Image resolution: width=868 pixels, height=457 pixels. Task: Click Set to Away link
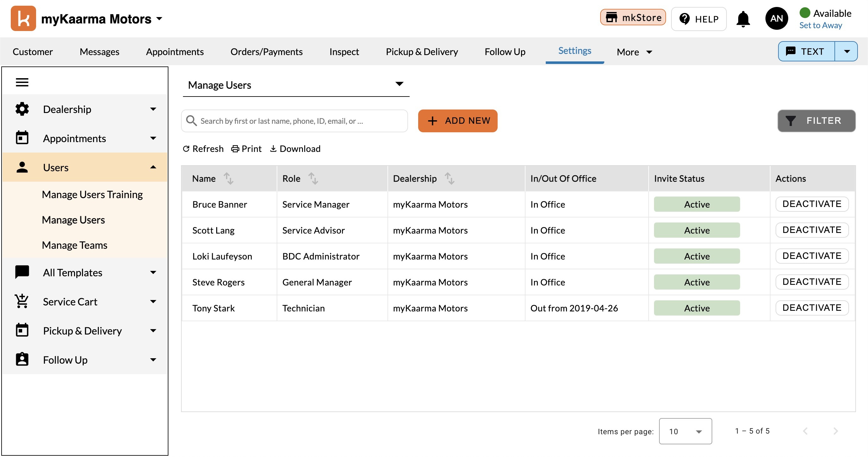(x=821, y=25)
